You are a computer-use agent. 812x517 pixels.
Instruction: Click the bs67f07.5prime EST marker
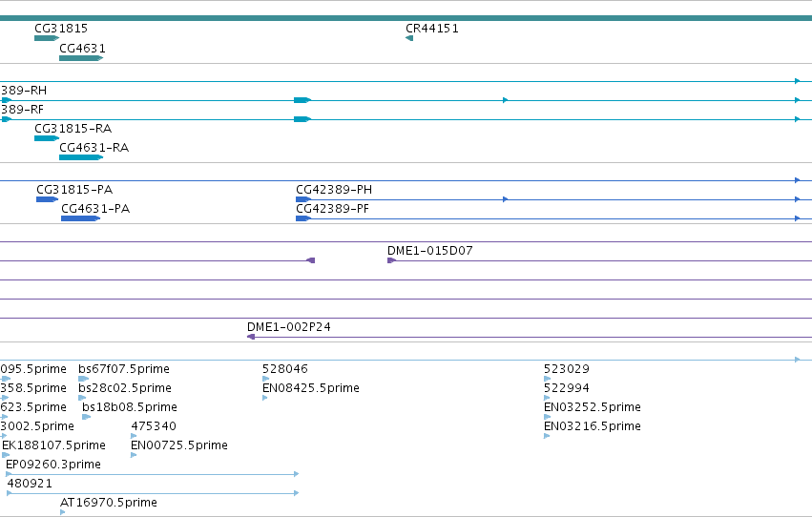tap(83, 379)
